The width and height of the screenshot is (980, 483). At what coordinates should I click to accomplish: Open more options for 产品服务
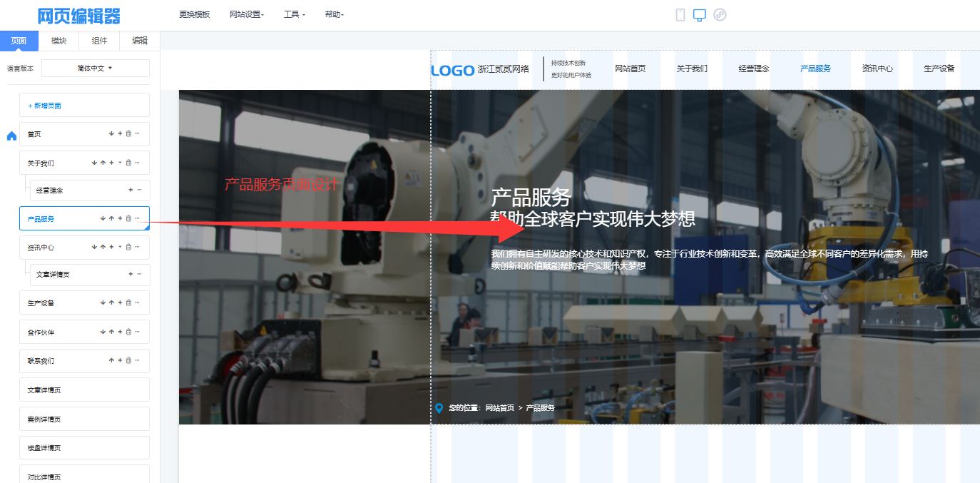point(137,218)
